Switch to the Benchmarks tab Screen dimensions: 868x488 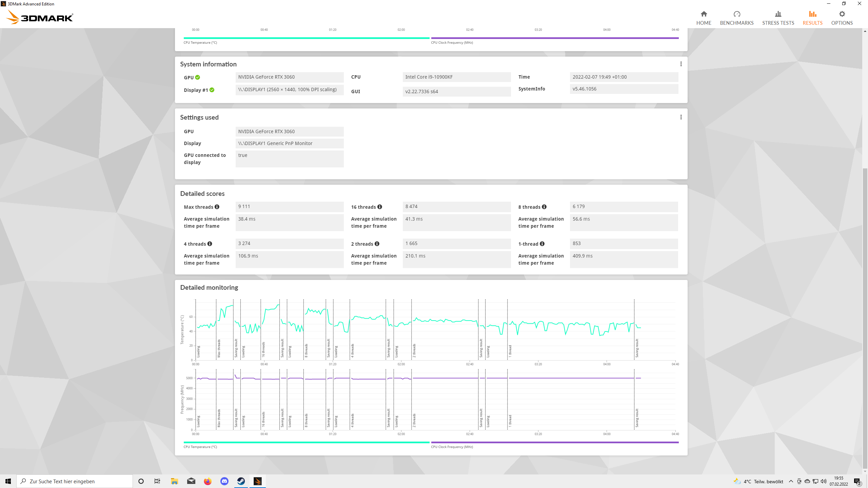pyautogui.click(x=736, y=18)
